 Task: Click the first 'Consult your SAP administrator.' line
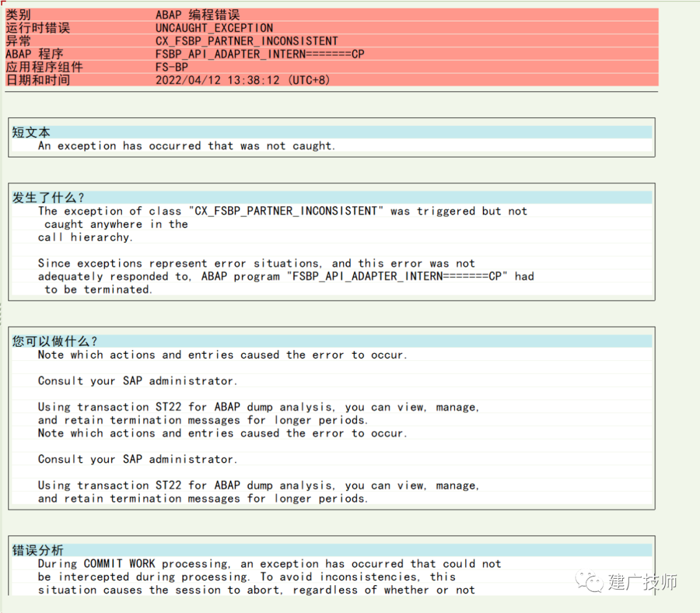(x=137, y=381)
